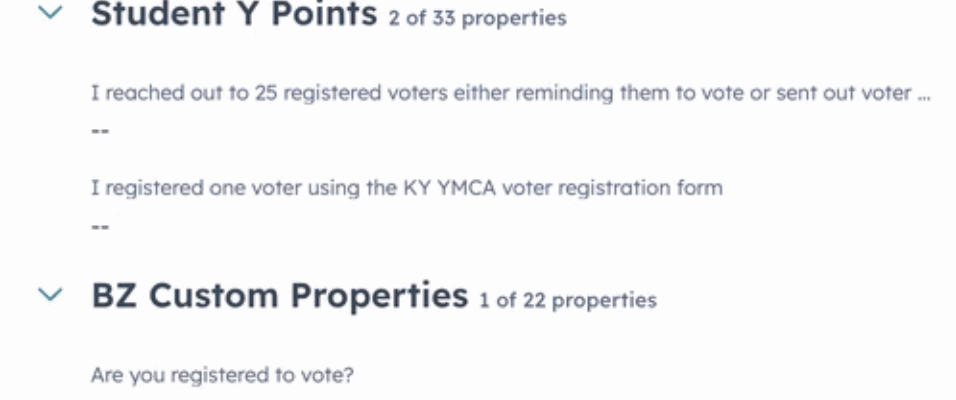Click the number '22' in properties count
Image resolution: width=956 pixels, height=400 pixels.
[535, 300]
